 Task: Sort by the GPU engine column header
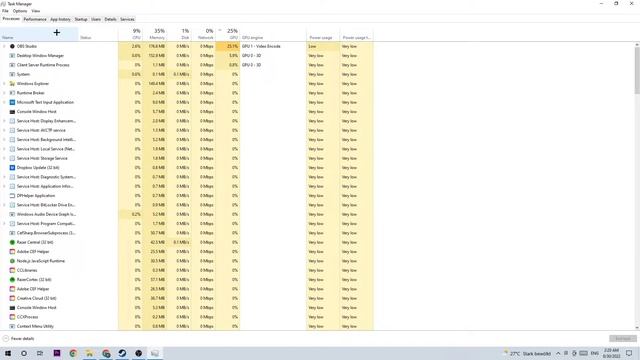click(x=273, y=34)
